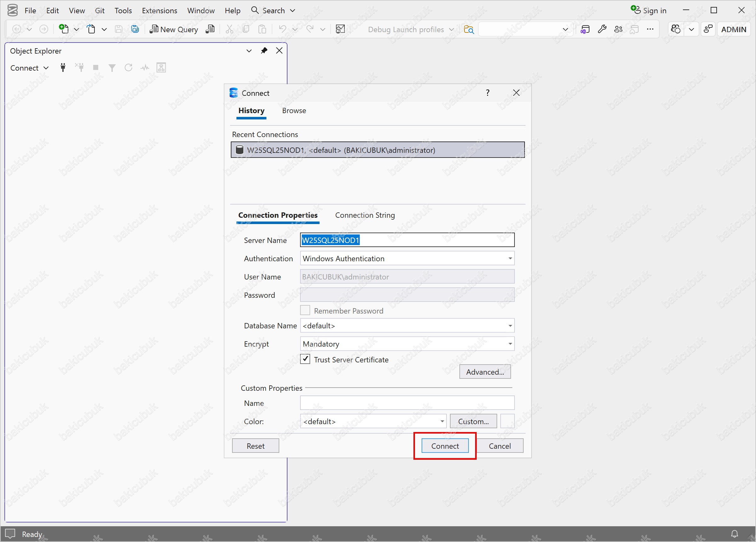Click the Save All toolbar icon
Image resolution: width=756 pixels, height=542 pixels.
click(x=135, y=29)
